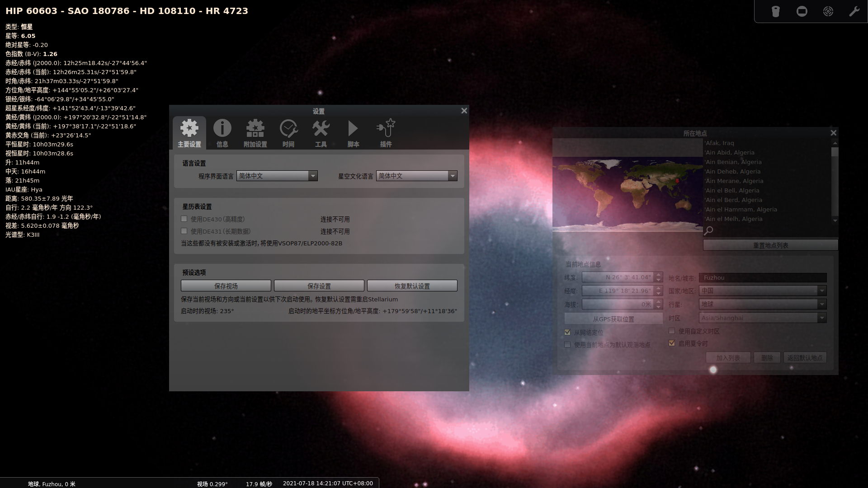This screenshot has height=488, width=868.
Task: Enable 使用DE430(高精度) checkbox
Action: pyautogui.click(x=184, y=219)
